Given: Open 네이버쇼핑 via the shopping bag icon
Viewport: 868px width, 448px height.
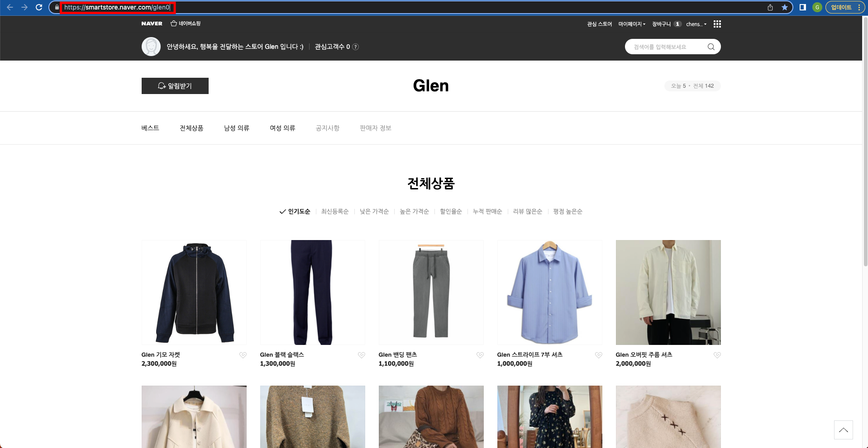Looking at the screenshot, I should (x=173, y=23).
